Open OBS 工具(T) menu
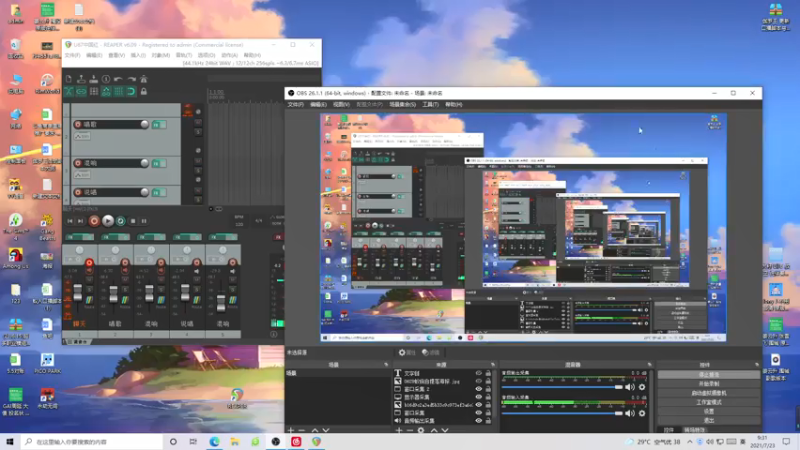 (x=430, y=105)
